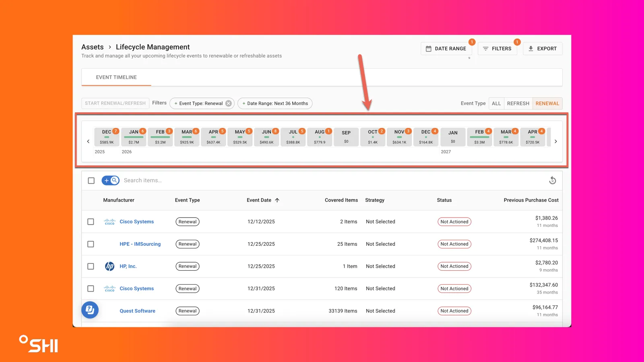Open the Date Range picker button

(x=446, y=49)
